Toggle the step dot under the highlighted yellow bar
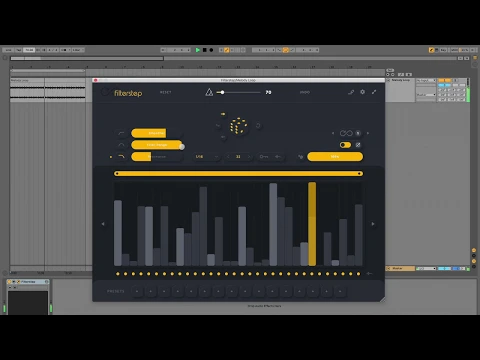 (312, 274)
